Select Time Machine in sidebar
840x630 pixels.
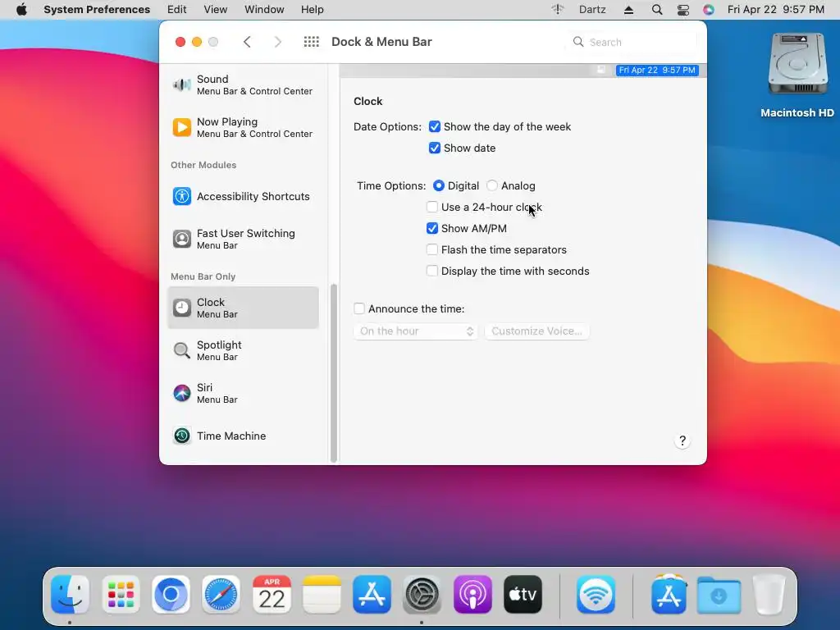click(243, 436)
